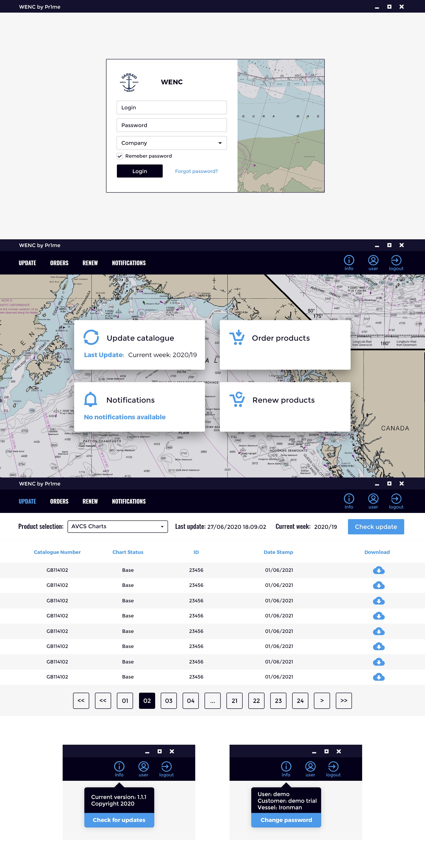Uncheck the Remember password checkbox

[120, 156]
